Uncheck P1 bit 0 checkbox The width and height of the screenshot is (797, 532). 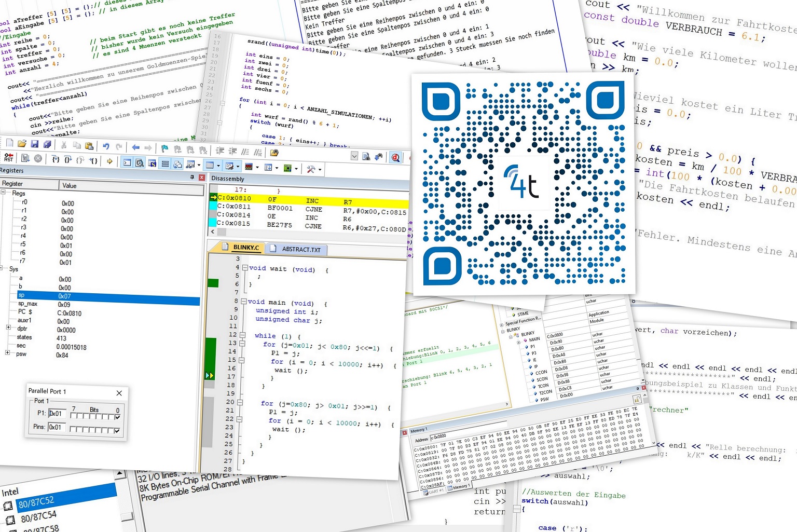point(118,417)
